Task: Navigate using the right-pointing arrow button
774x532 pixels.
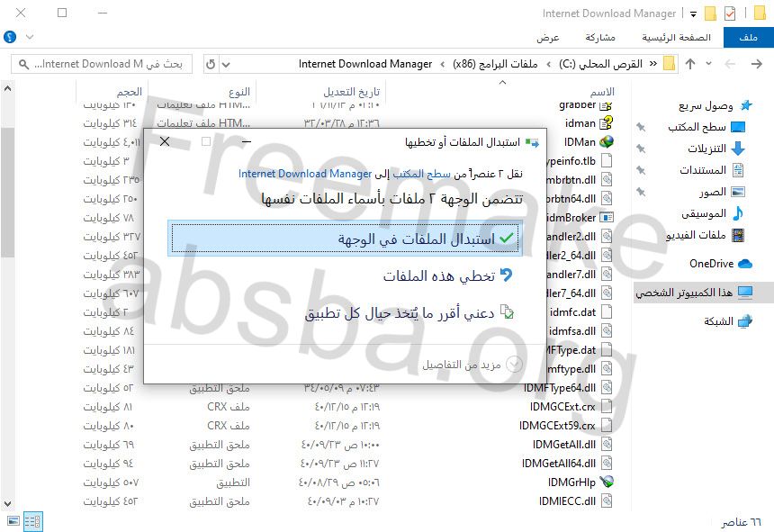Action: pyautogui.click(x=756, y=64)
